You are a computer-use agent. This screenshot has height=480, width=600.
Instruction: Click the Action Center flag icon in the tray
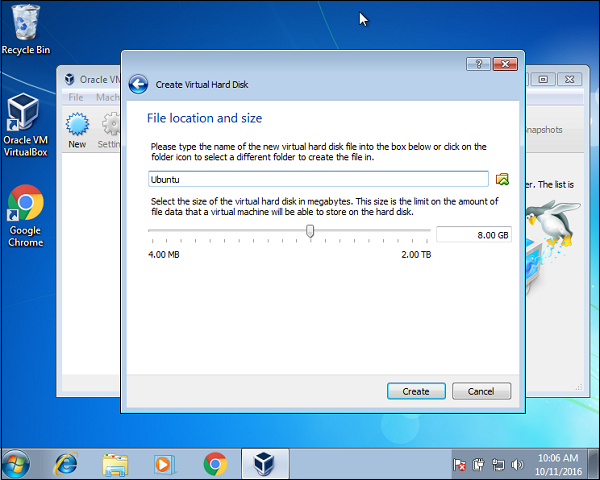click(x=459, y=465)
